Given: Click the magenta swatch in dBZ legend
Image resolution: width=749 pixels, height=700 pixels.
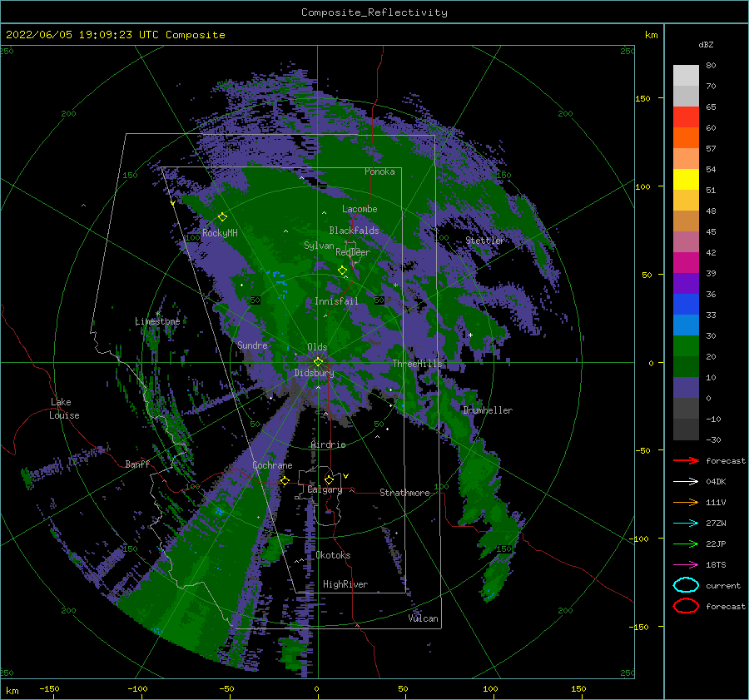Looking at the screenshot, I should click(x=686, y=262).
